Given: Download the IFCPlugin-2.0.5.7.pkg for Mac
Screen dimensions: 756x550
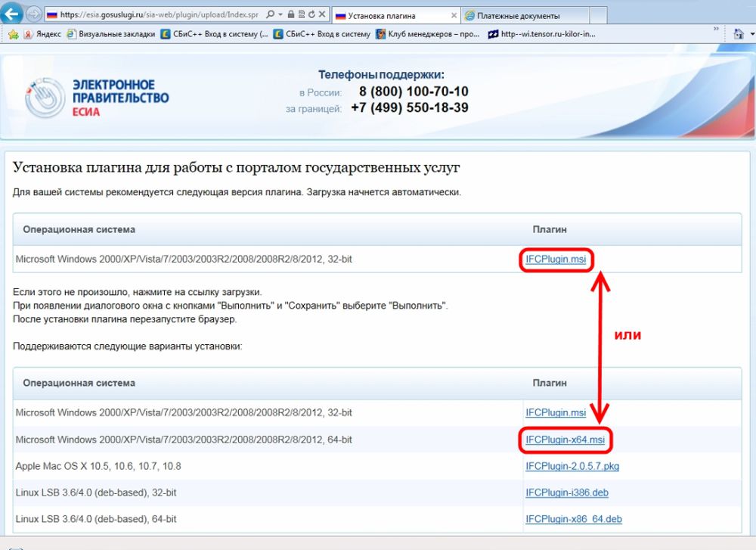Looking at the screenshot, I should (572, 466).
